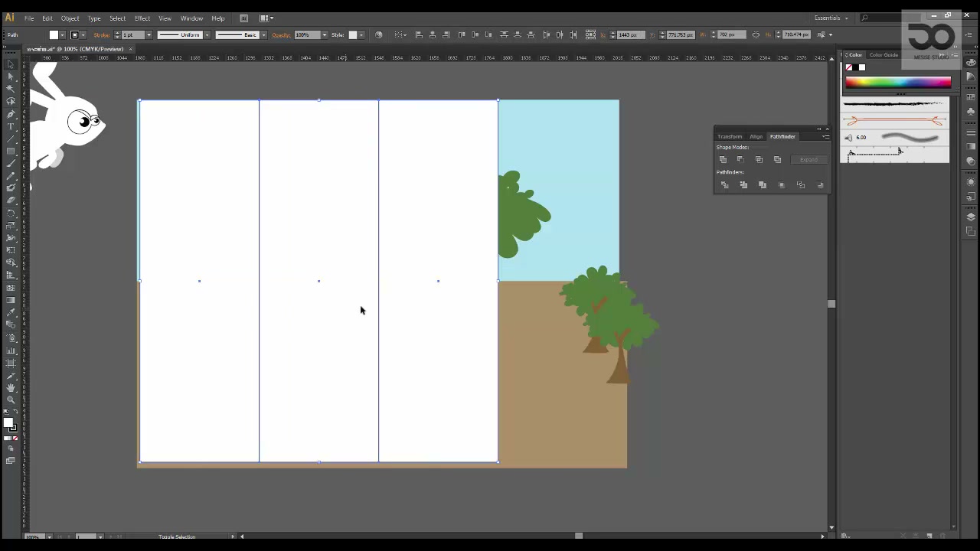Viewport: 980px width, 551px height.
Task: Click the Expand button in Pathfinder
Action: (808, 159)
